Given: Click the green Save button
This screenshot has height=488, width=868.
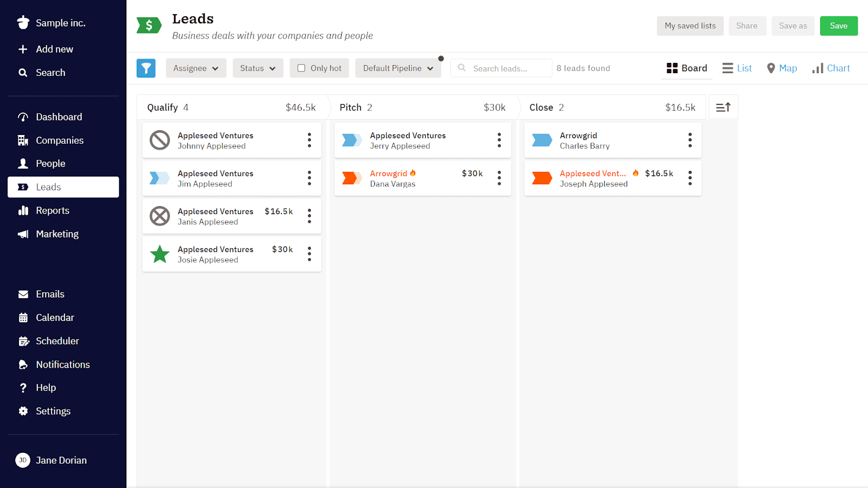Looking at the screenshot, I should click(838, 25).
